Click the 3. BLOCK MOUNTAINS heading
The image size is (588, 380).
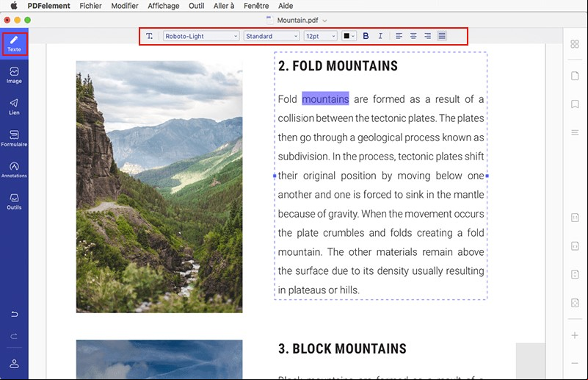(342, 348)
